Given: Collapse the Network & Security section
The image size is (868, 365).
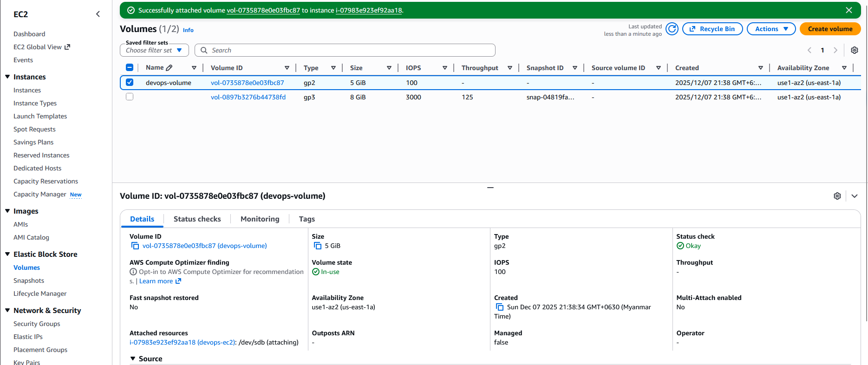Looking at the screenshot, I should (x=7, y=310).
